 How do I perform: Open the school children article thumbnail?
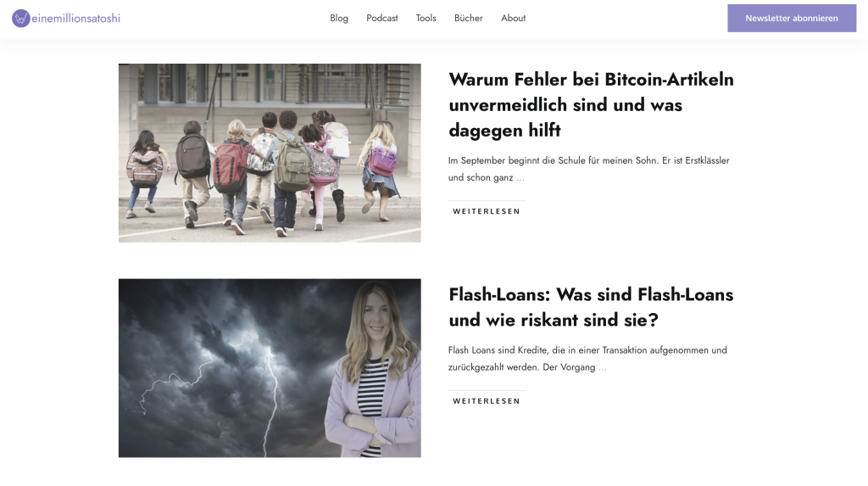point(270,153)
